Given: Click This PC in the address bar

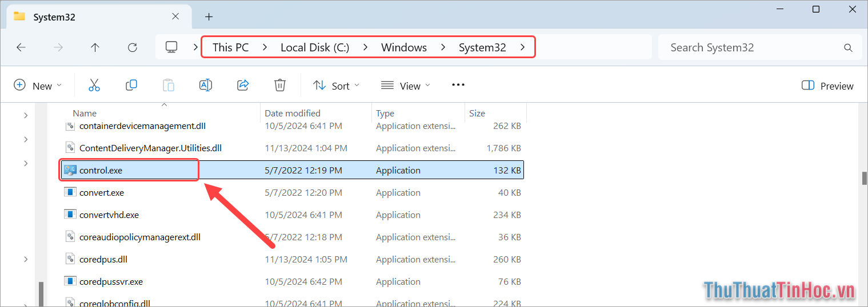Looking at the screenshot, I should click(231, 47).
